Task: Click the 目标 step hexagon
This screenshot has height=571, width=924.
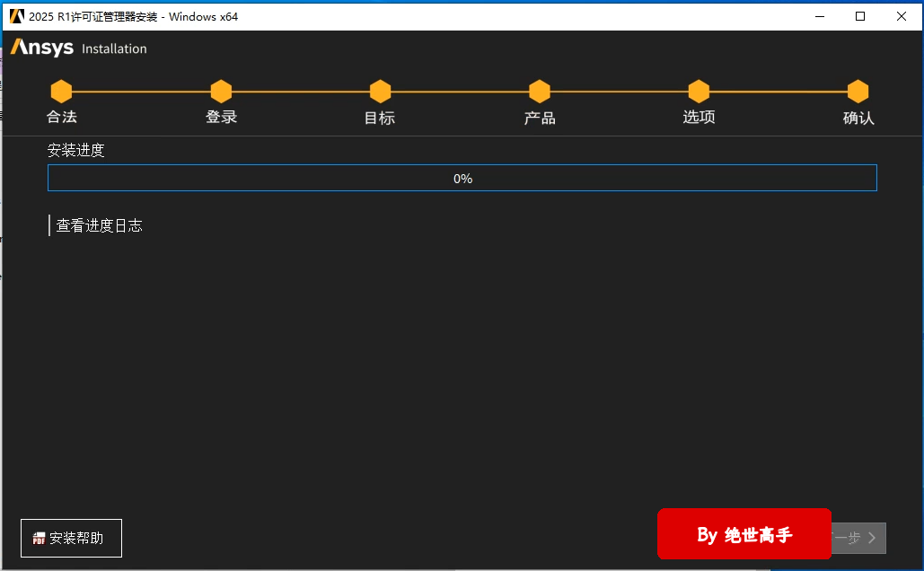Action: 380,92
